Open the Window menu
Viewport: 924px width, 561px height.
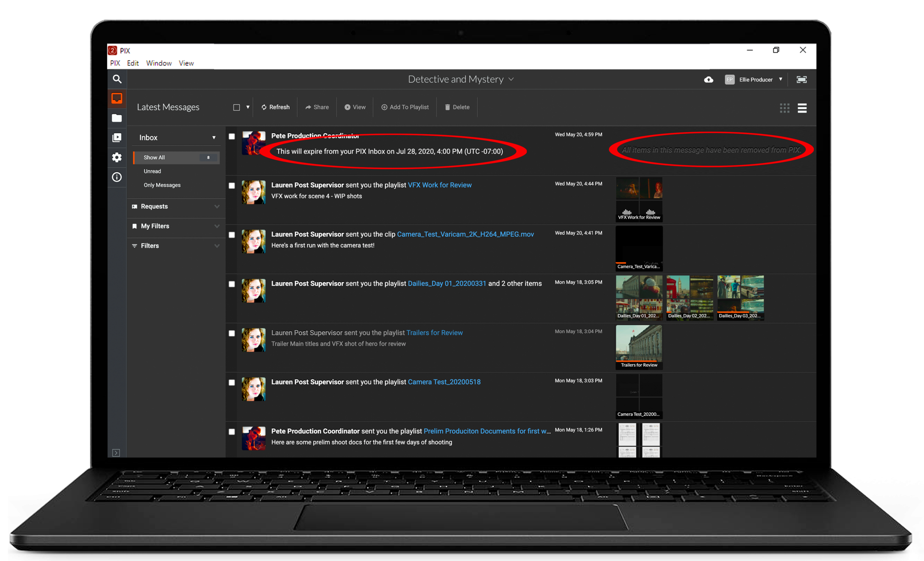pos(159,63)
